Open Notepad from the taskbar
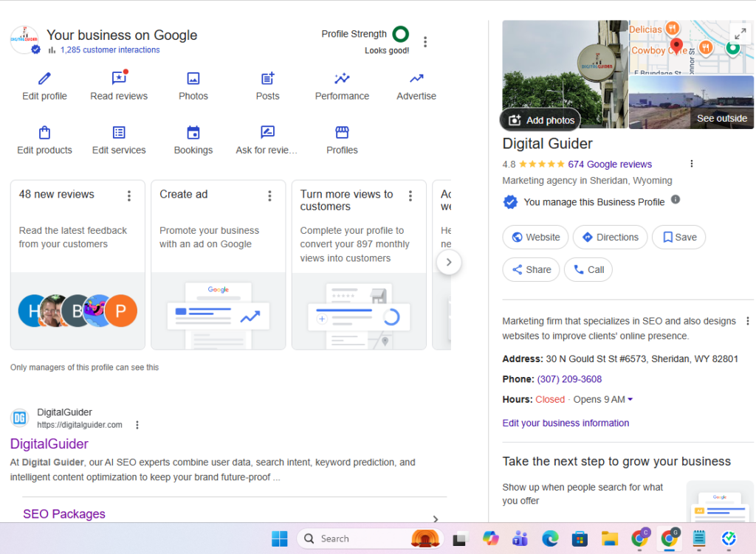Viewport: 756px width, 554px height. 699,539
